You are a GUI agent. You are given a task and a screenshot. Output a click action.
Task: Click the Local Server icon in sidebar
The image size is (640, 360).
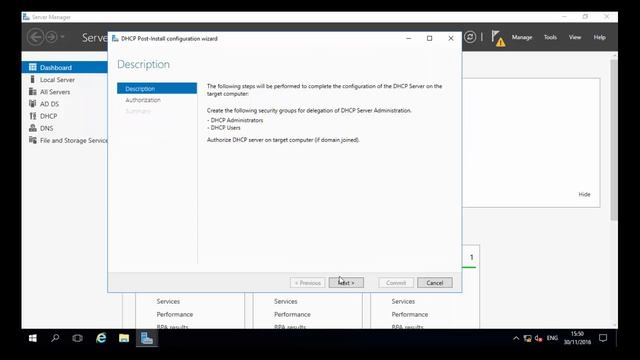pyautogui.click(x=33, y=79)
